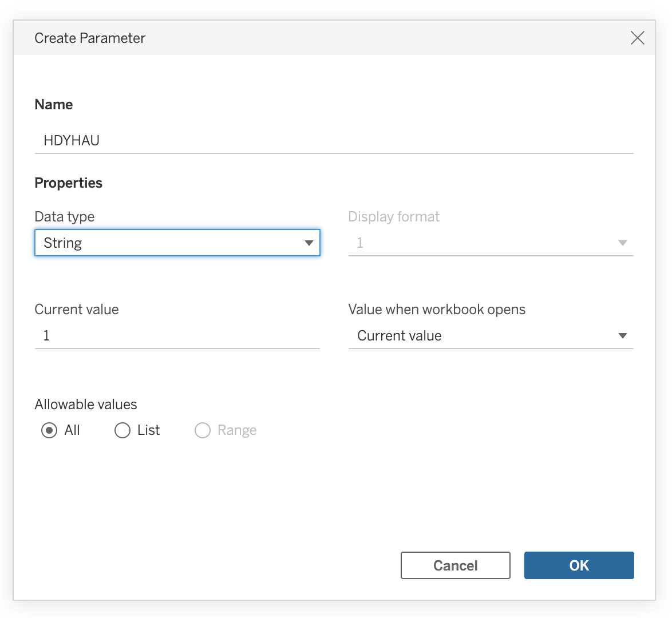Viewport: 672px width, 618px height.
Task: Click the Name field containing HDYHAU
Action: pyautogui.click(x=334, y=141)
